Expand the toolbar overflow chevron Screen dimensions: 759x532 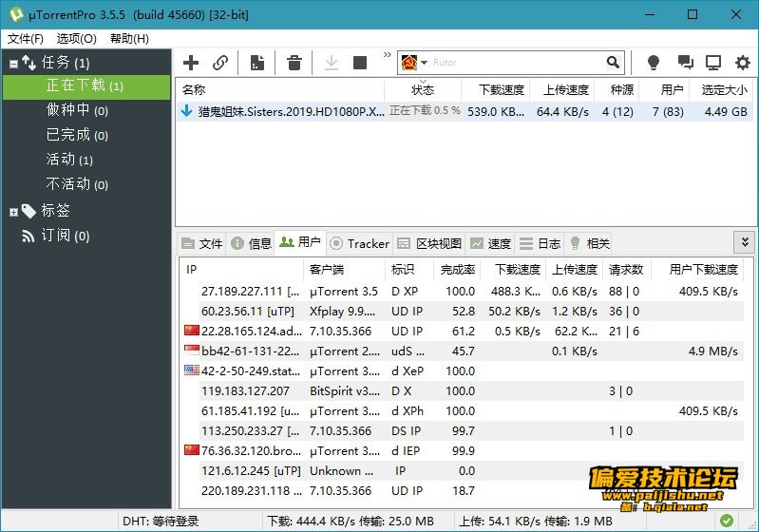coord(387,55)
